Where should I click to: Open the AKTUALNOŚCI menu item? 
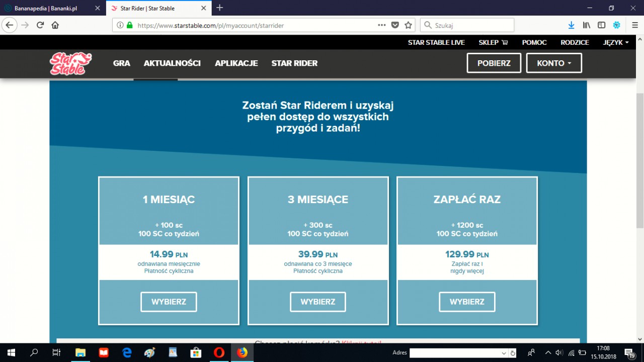click(172, 63)
